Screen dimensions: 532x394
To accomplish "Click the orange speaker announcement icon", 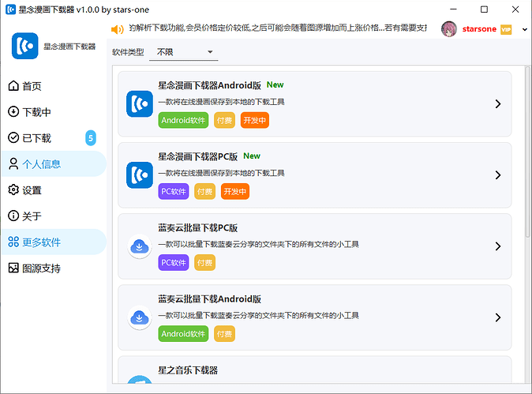I will pyautogui.click(x=118, y=29).
